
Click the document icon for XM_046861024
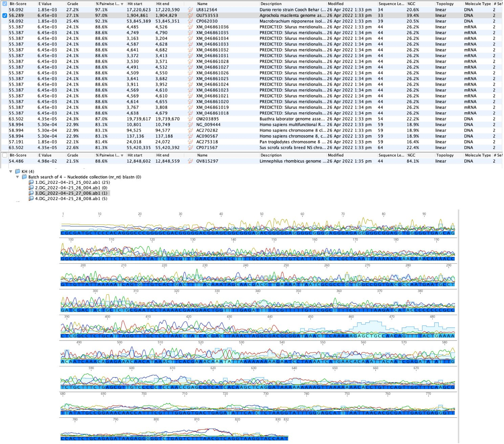pyautogui.click(x=190, y=84)
